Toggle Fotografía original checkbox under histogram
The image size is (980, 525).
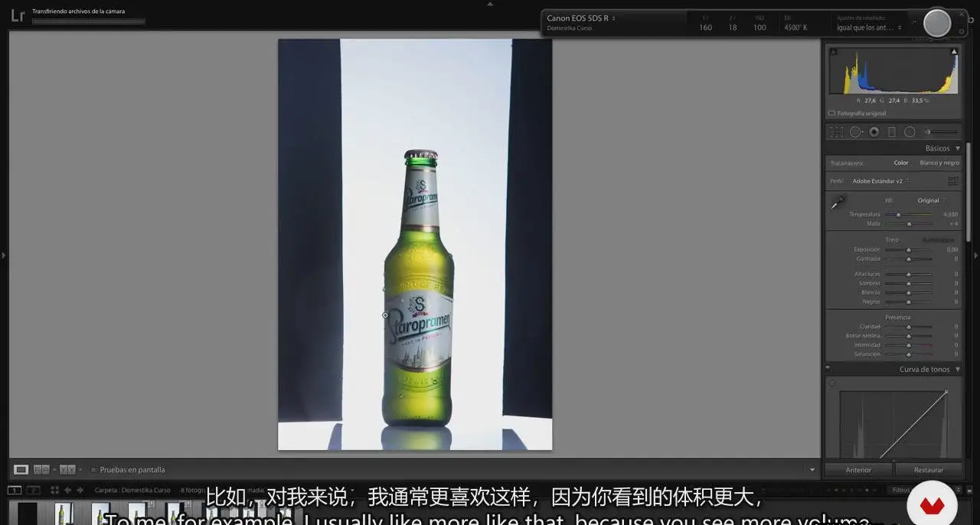click(832, 113)
